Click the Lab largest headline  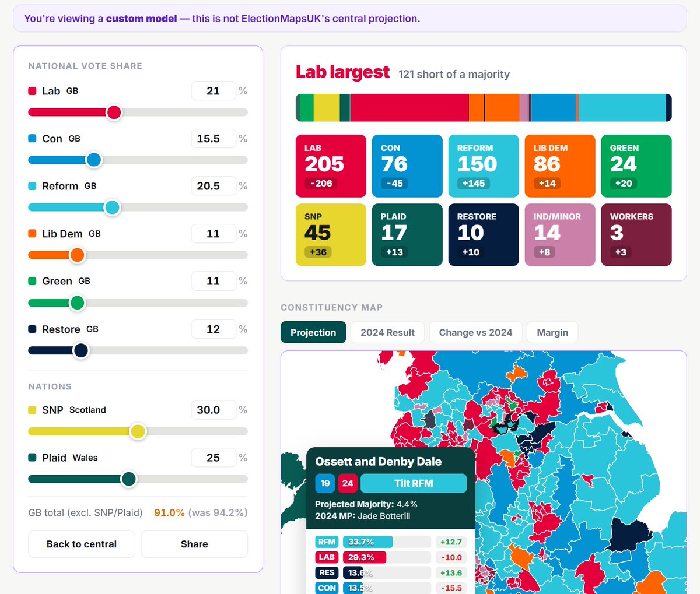(342, 72)
